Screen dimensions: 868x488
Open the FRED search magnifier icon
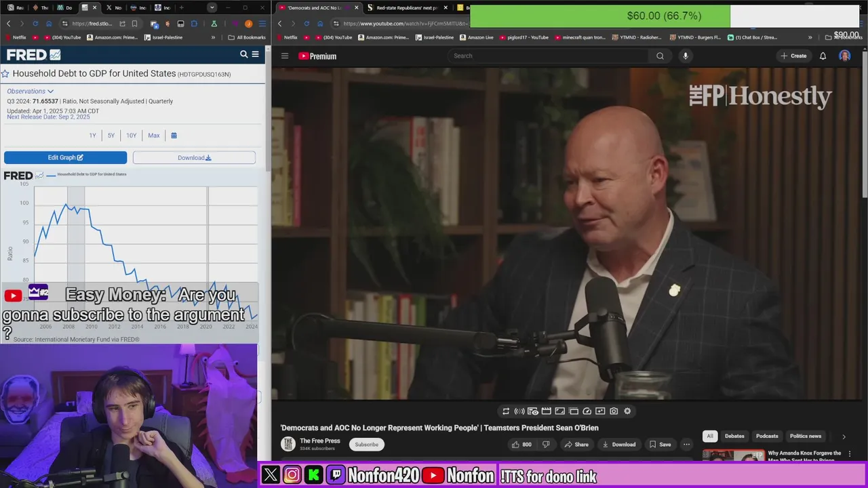point(243,54)
